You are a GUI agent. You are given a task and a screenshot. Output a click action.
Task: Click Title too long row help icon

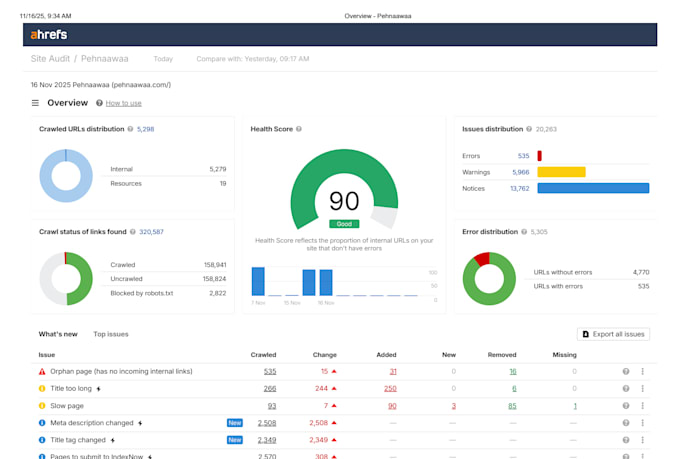pos(626,388)
